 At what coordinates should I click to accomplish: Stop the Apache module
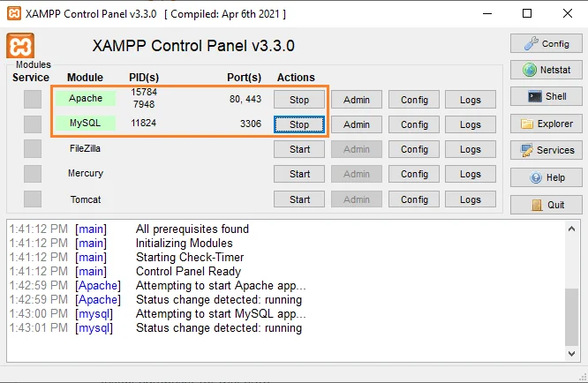299,100
